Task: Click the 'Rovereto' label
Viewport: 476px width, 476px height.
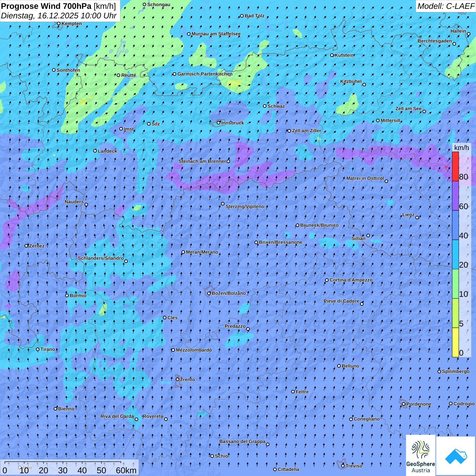Action: (x=153, y=416)
